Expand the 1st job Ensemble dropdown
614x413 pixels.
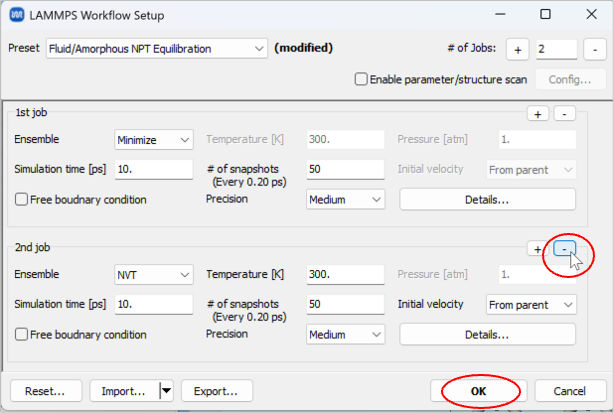[x=154, y=141]
